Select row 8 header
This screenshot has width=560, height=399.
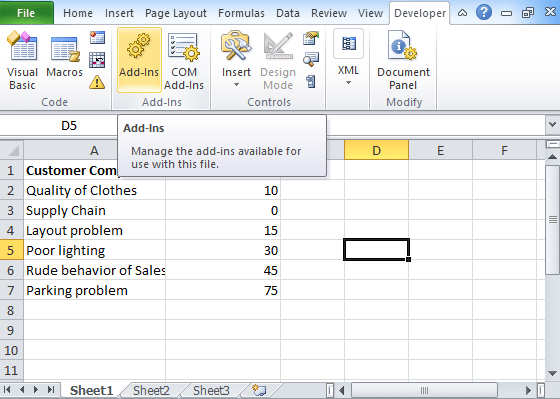tap(11, 310)
